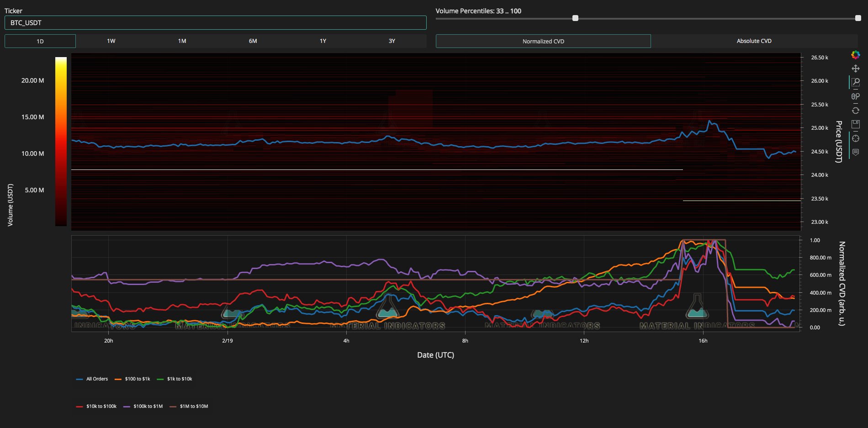Click the lower Volume Percentiles slider handle
868x428 pixels.
575,18
